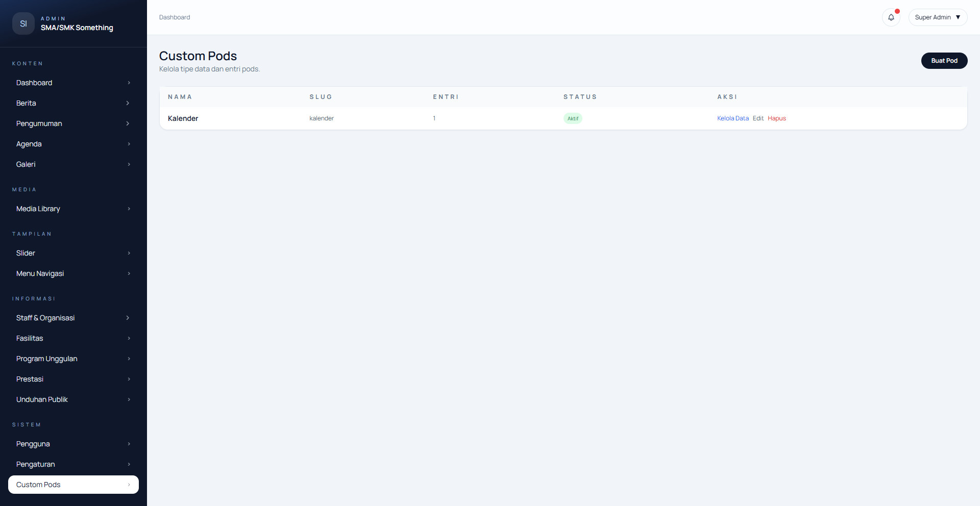980x506 pixels.
Task: Open Pengguna in the sidebar
Action: coord(73,444)
